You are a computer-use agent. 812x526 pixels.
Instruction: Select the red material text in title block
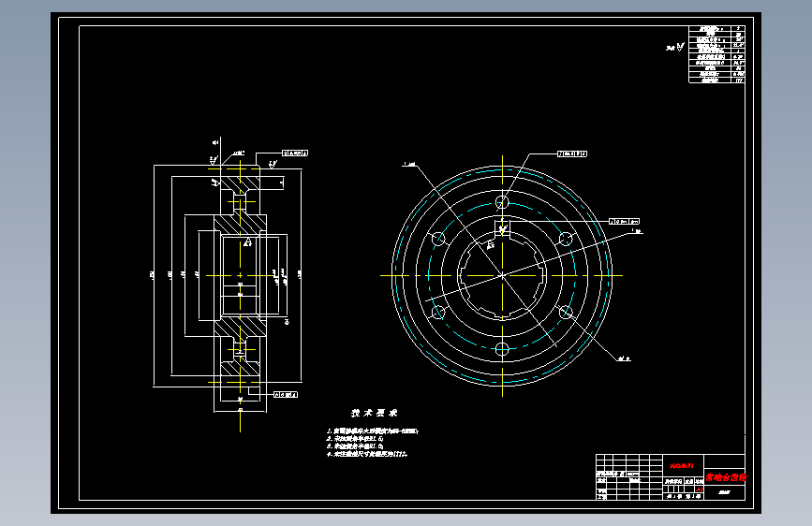682,465
